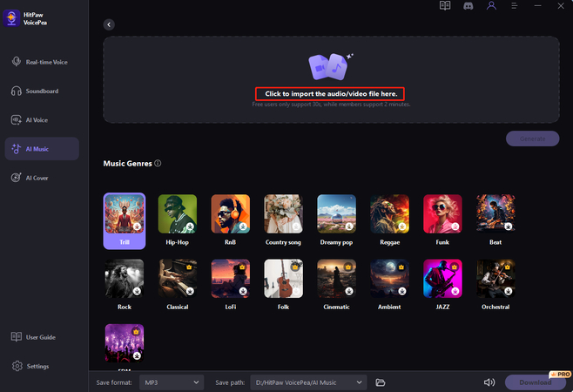Open the hamburger menu icon
The width and height of the screenshot is (573, 392).
514,6
